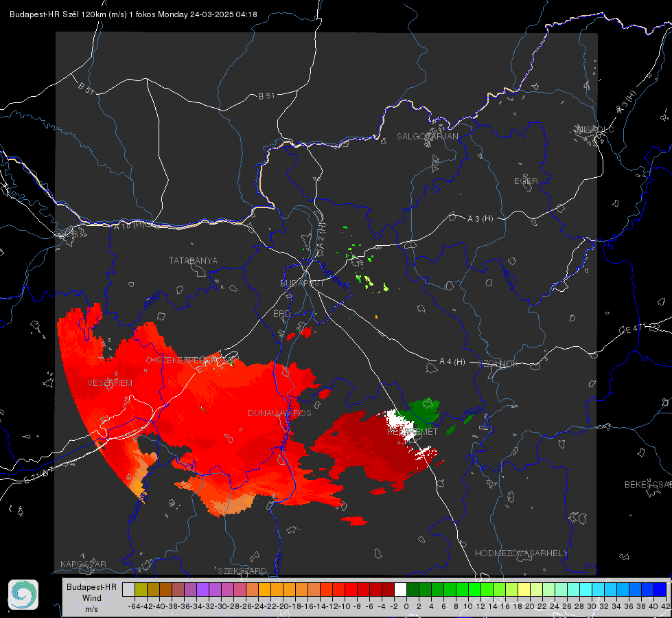Screen dimensions: 672x618
Task: Click the HODMEZOVASARHELY city label
Action: point(521,553)
